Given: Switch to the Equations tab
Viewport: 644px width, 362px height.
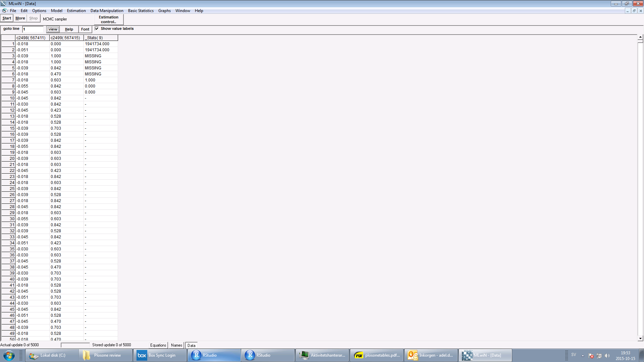Looking at the screenshot, I should (158, 345).
